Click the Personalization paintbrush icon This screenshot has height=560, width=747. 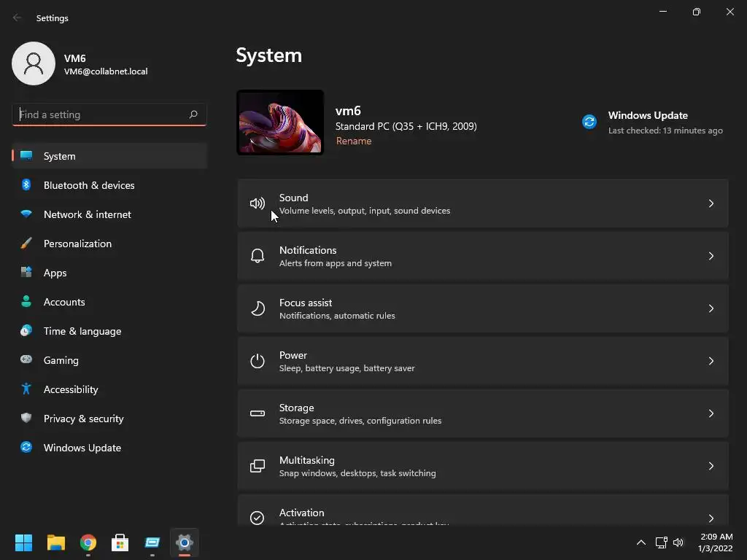pos(26,244)
